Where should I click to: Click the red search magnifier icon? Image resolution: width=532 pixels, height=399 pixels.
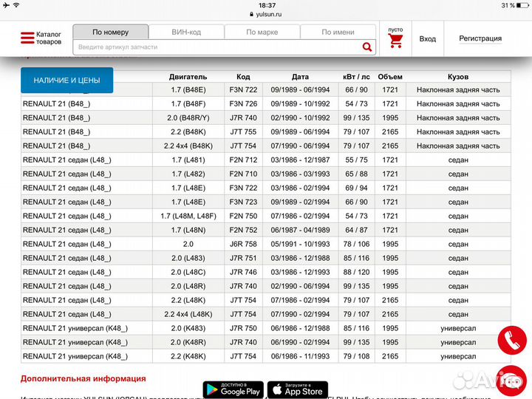pos(367,47)
